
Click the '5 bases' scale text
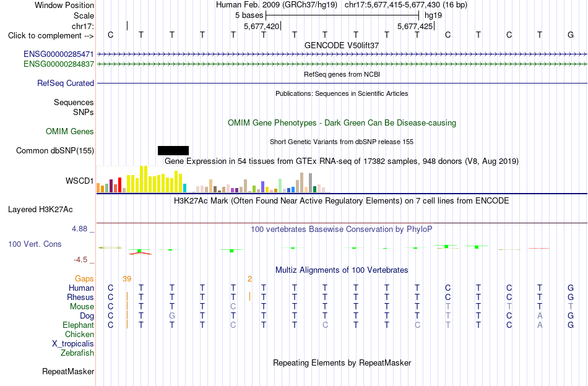(249, 15)
